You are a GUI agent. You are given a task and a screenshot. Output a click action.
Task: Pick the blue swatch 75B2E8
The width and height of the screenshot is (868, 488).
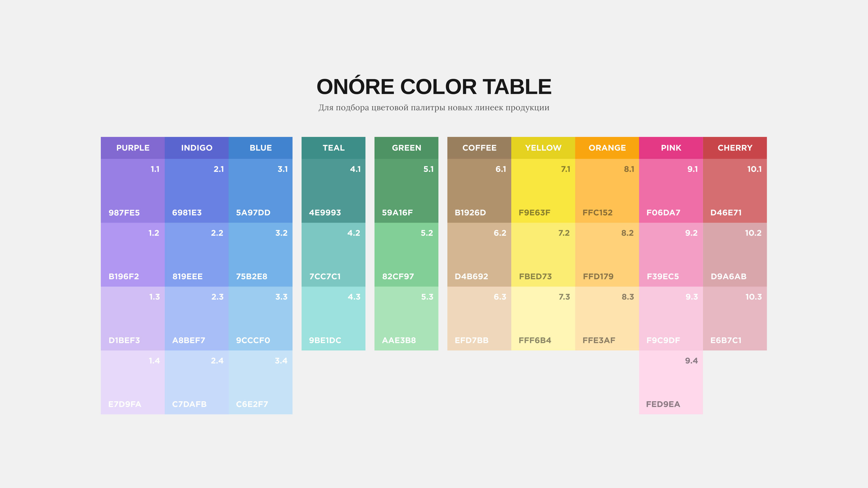pyautogui.click(x=260, y=255)
